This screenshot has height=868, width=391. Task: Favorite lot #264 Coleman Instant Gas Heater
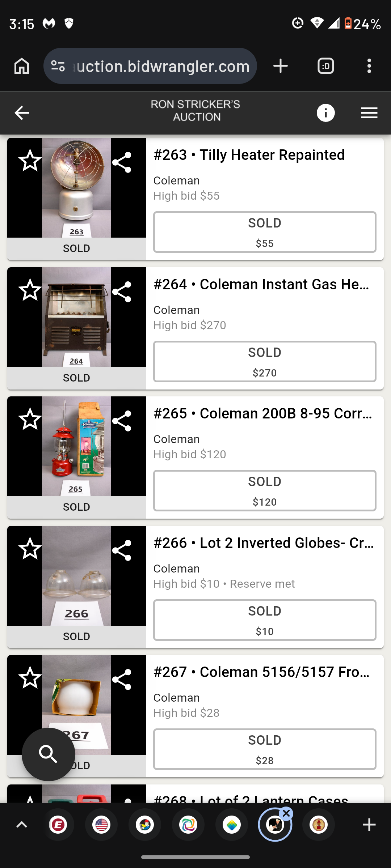click(x=30, y=290)
